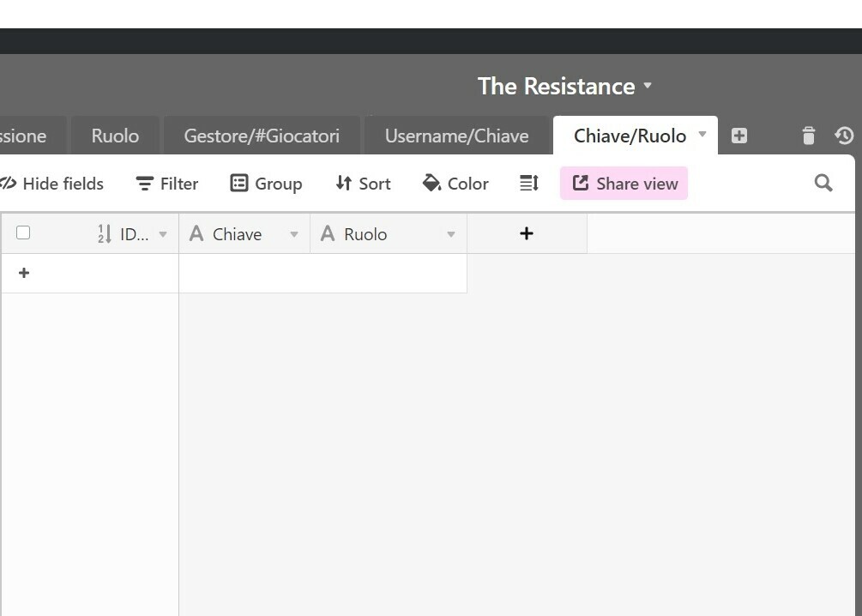Open the search magnifier icon

click(823, 183)
